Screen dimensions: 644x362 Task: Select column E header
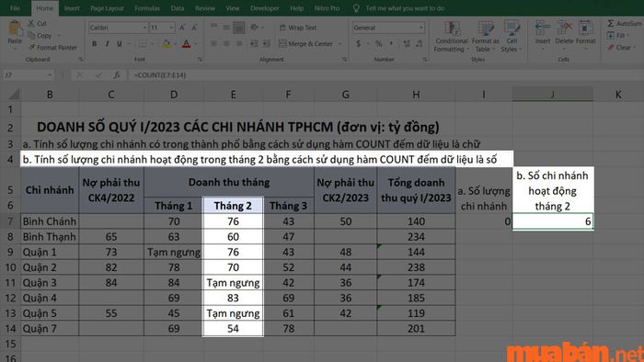pos(233,95)
